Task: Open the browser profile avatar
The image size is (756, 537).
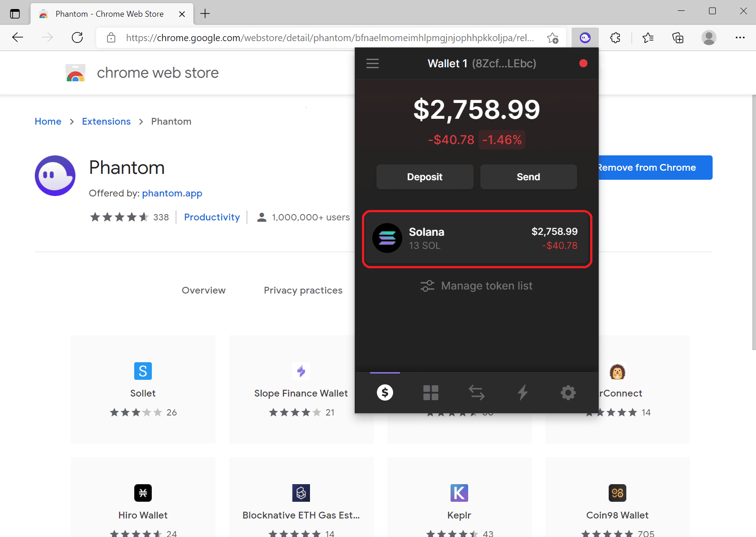Action: coord(709,37)
